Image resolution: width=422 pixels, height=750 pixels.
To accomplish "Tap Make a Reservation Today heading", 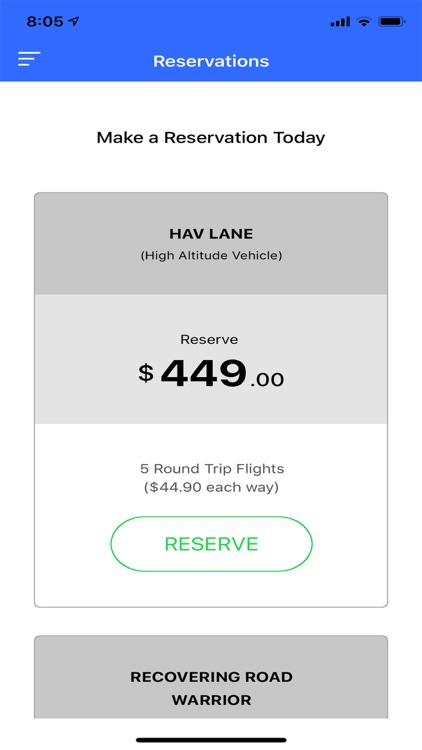I will tap(211, 138).
